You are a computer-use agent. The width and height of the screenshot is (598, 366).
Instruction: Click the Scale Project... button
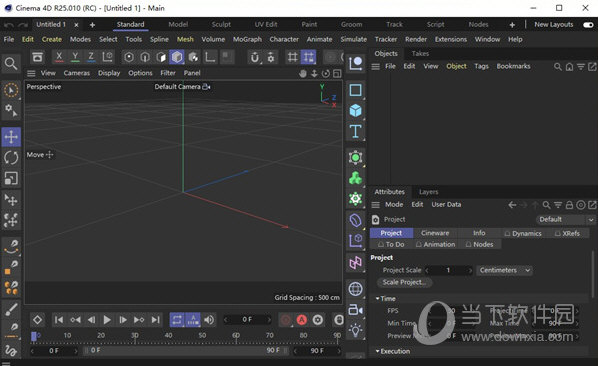404,282
